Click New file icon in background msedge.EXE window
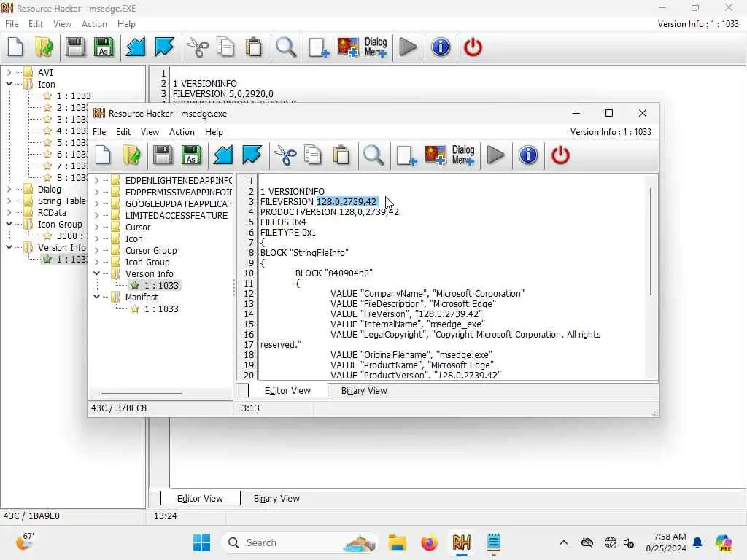 point(16,47)
